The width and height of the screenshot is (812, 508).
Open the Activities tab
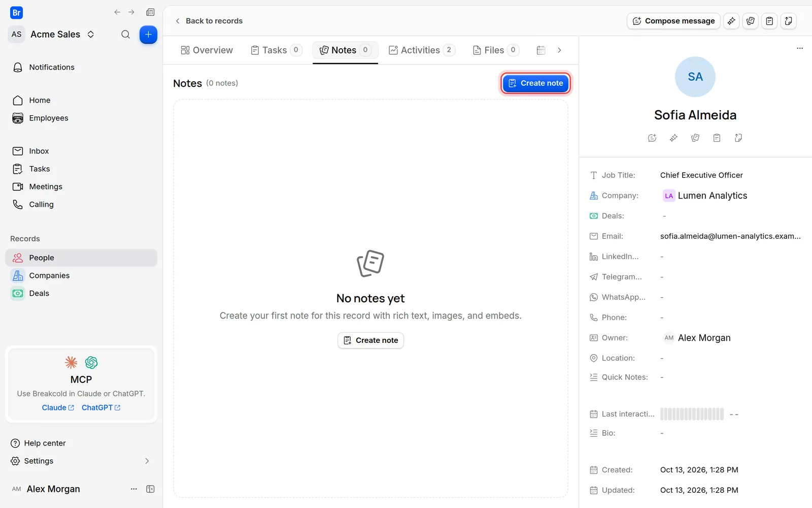pos(422,50)
